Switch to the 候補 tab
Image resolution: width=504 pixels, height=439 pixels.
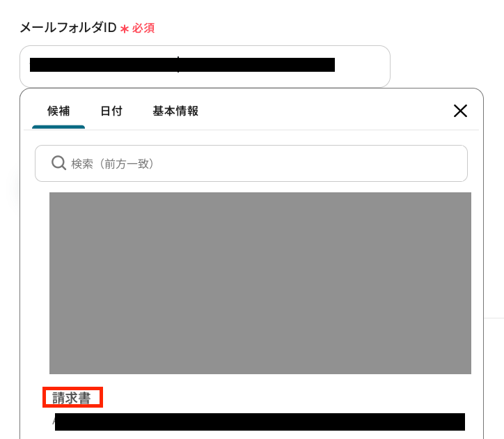pos(58,111)
